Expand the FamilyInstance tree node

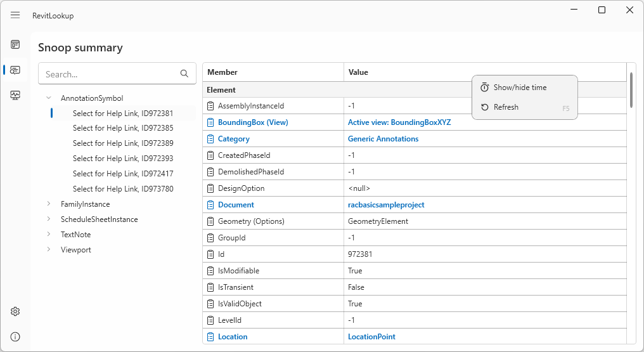[x=48, y=204]
